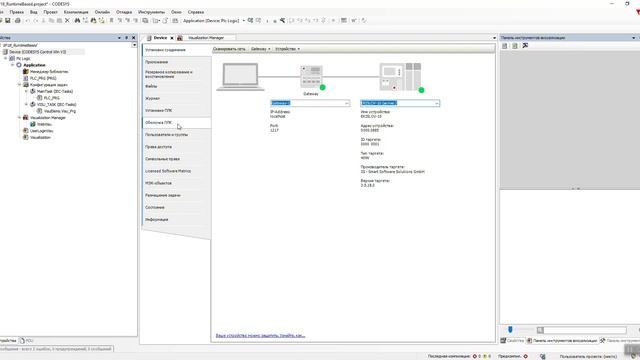The image size is (640, 360).
Task: Click the VISU_TASK clock icon
Action: (33, 104)
